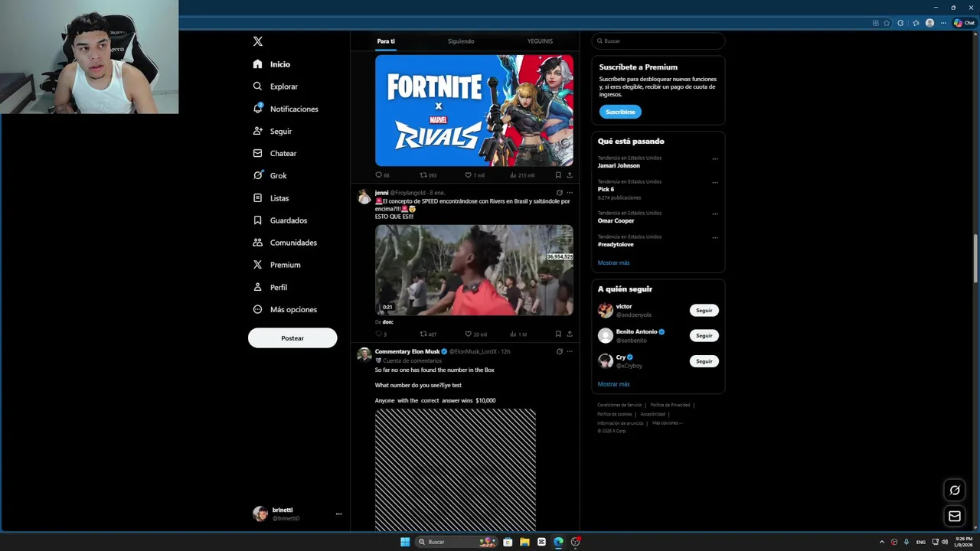Open File Explorer from taskbar
980x551 pixels.
[524, 542]
